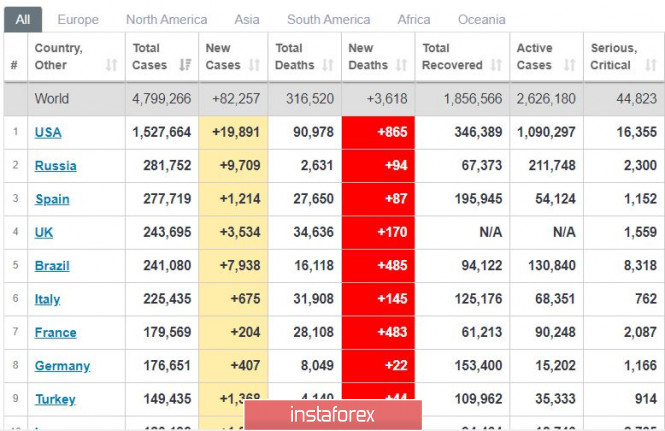Click the New Deaths sort arrows
Viewport: 665px width, 431px height.
[x=400, y=66]
